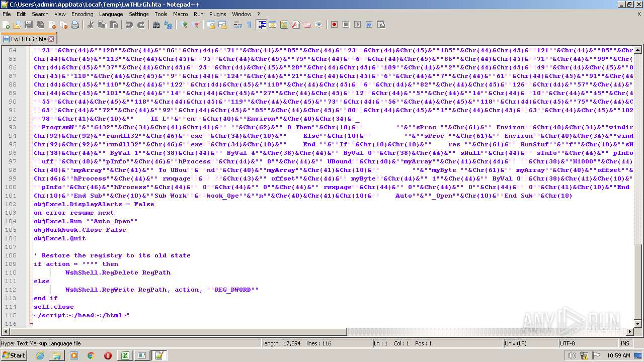Open Find with the binoculars icon
The width and height of the screenshot is (644, 362).
pos(156,25)
